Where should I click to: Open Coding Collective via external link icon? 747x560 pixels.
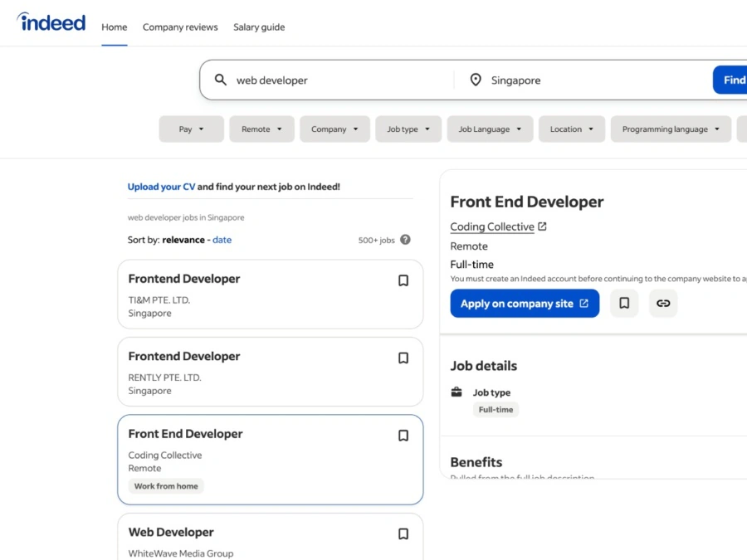[x=543, y=226]
